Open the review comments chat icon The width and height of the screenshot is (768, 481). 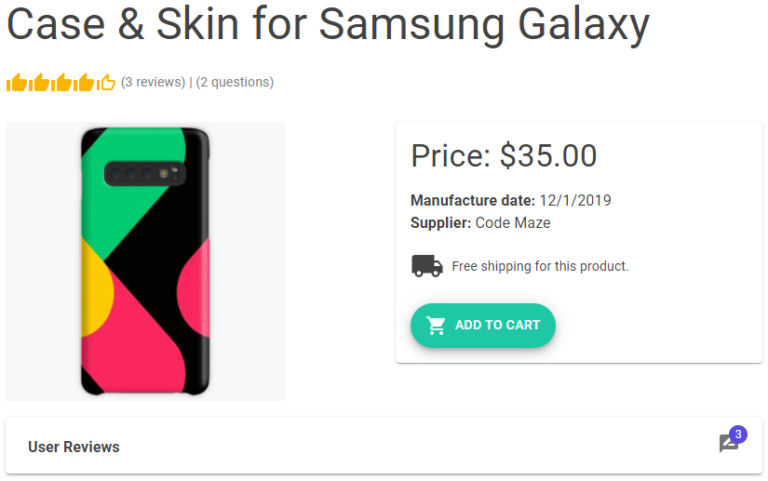click(729, 444)
